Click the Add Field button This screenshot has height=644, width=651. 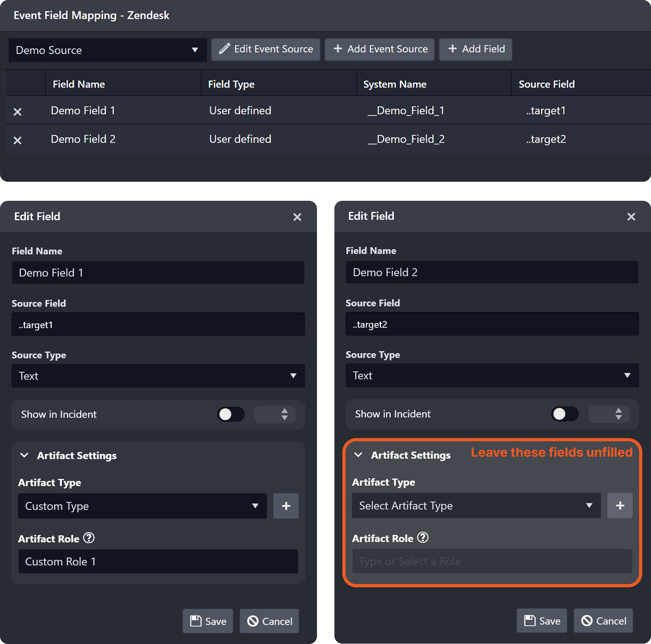pyautogui.click(x=475, y=49)
